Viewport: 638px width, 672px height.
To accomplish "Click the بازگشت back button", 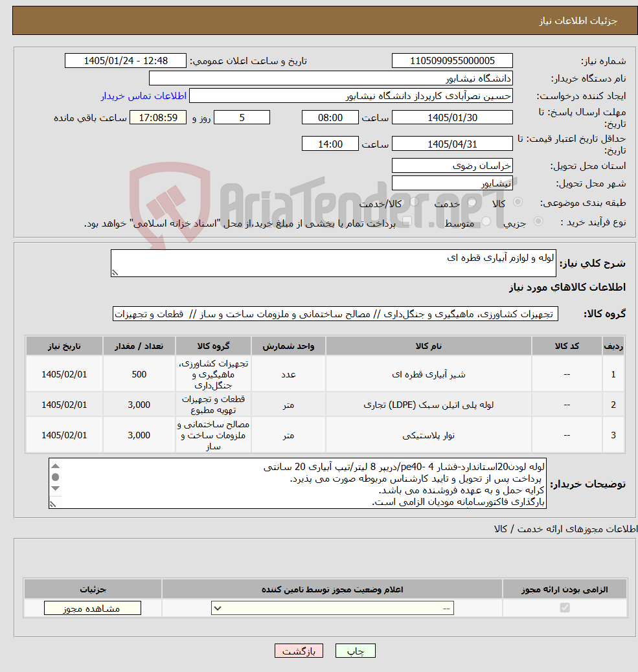I will 299,651.
